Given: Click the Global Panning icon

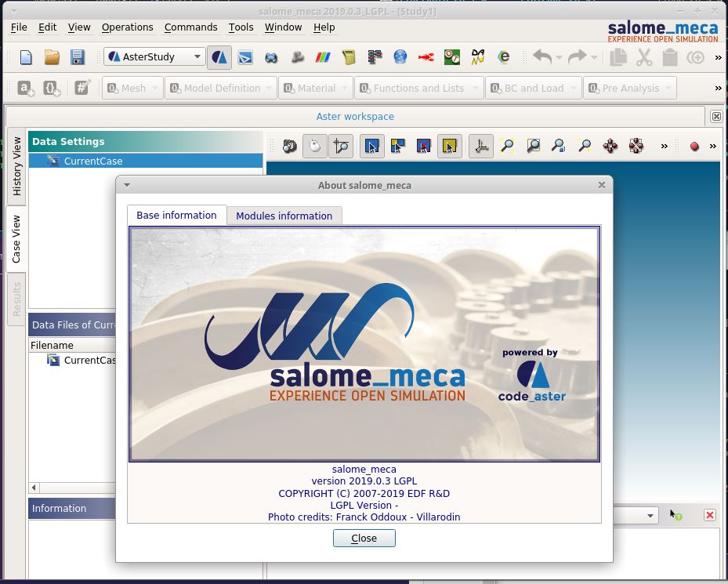Looking at the screenshot, I should [x=636, y=147].
